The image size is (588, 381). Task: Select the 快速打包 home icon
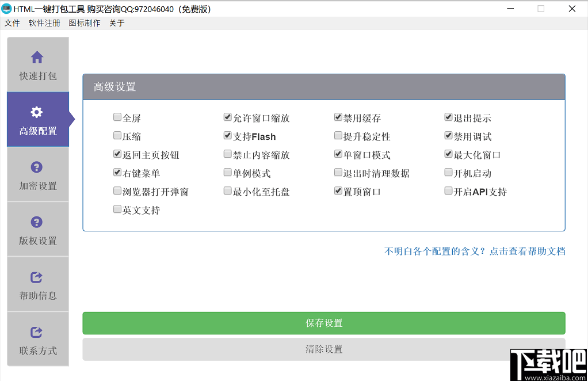(x=37, y=56)
